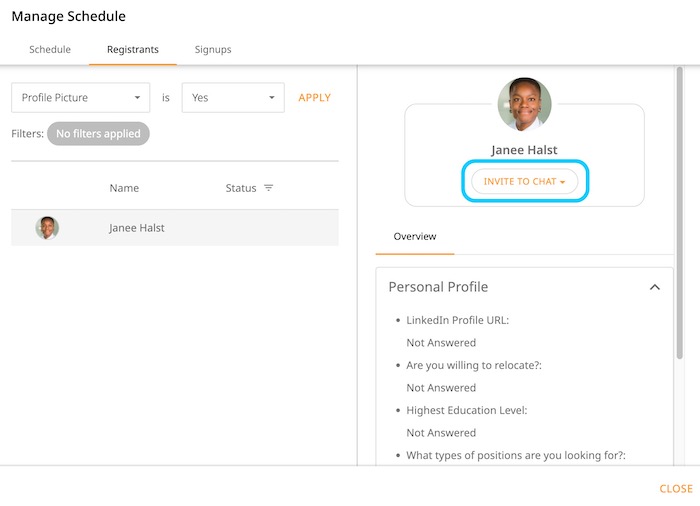This screenshot has height=506, width=700.
Task: Switch to the Schedule tab
Action: pyautogui.click(x=50, y=49)
